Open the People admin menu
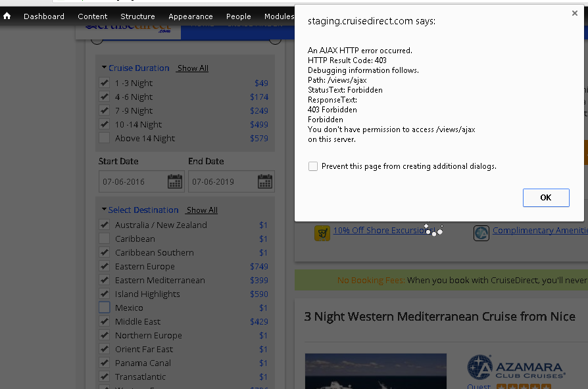Image resolution: width=588 pixels, height=389 pixels. (239, 16)
